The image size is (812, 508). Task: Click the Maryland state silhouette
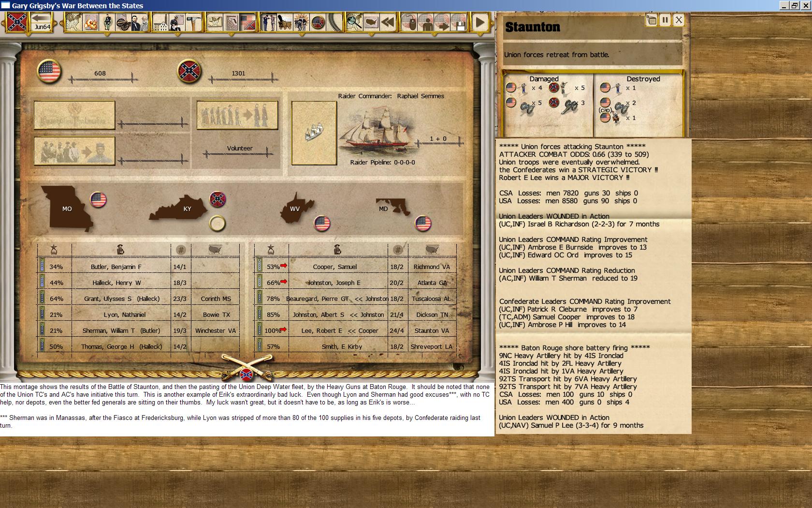tap(392, 207)
